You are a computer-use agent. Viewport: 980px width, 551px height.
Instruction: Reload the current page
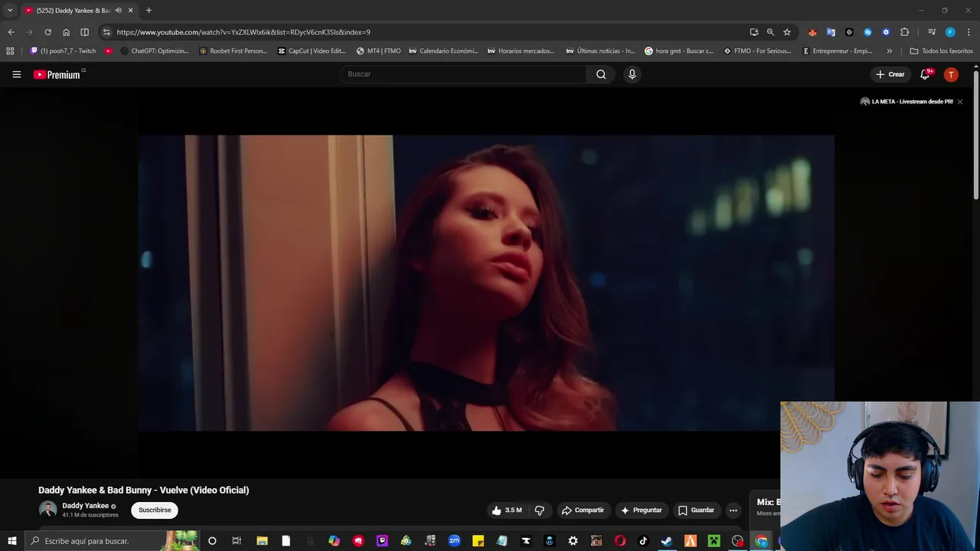47,32
